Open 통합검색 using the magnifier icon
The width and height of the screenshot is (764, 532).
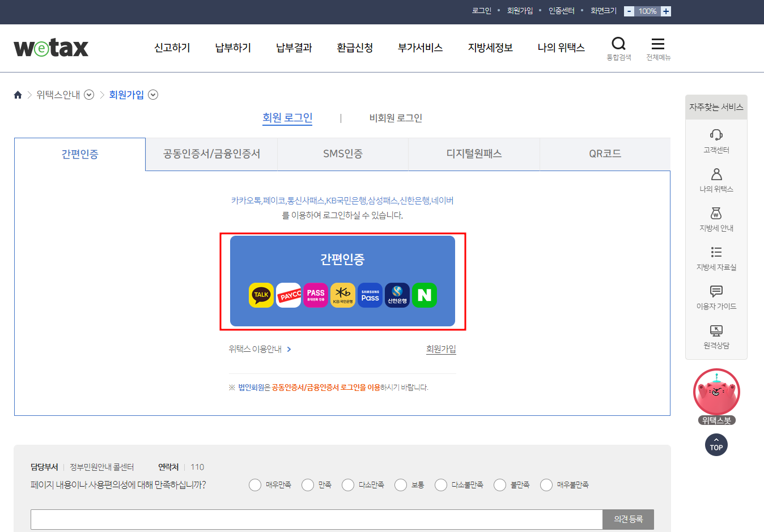point(618,44)
